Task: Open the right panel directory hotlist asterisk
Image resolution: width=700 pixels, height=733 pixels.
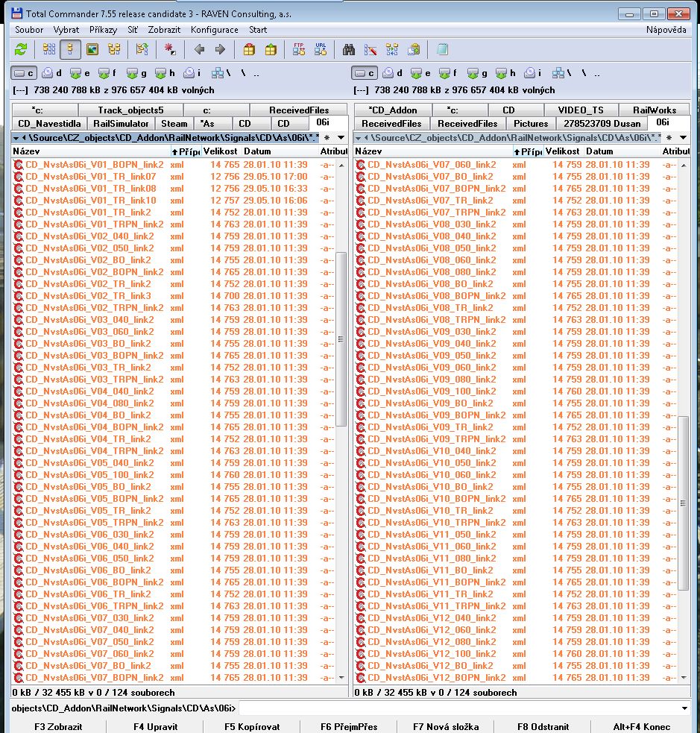Action: click(669, 138)
